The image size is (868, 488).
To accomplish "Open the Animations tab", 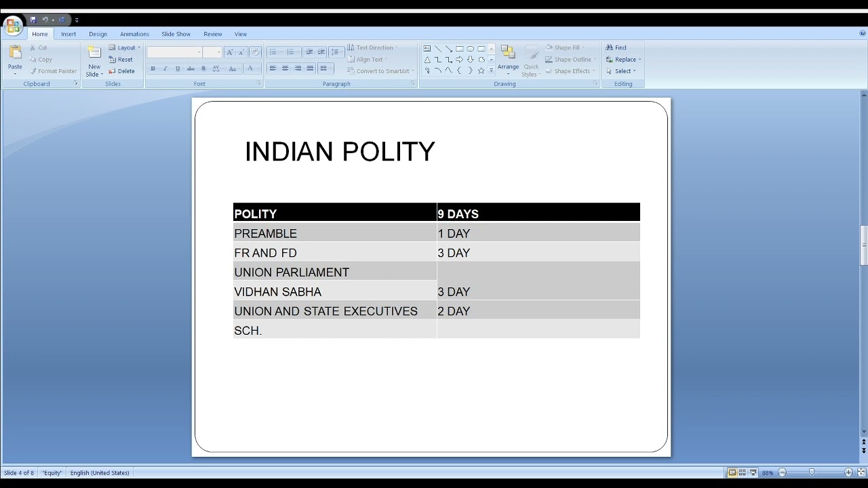I will [x=134, y=34].
